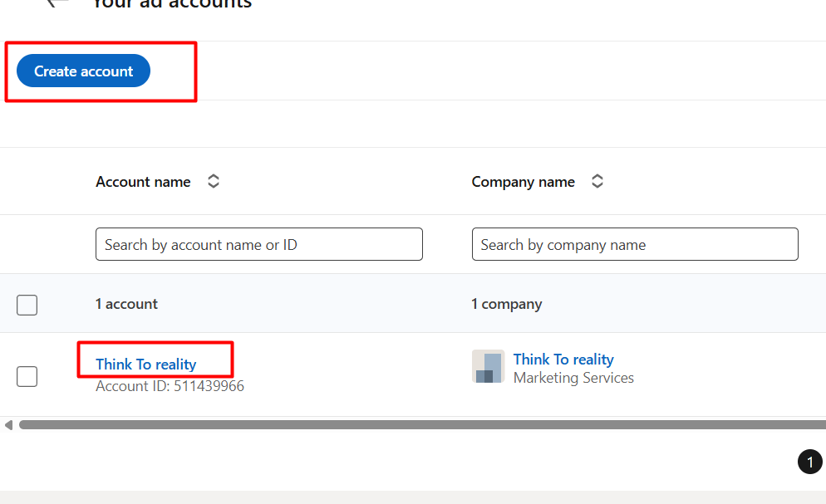Open the Think To reality company link
Viewport: 826px width, 504px height.
[x=563, y=360]
